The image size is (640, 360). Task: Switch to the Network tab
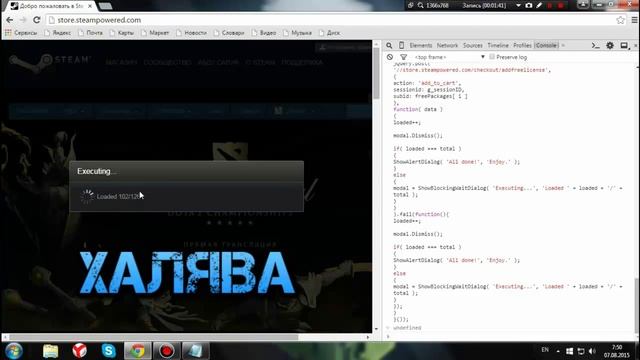click(x=447, y=45)
